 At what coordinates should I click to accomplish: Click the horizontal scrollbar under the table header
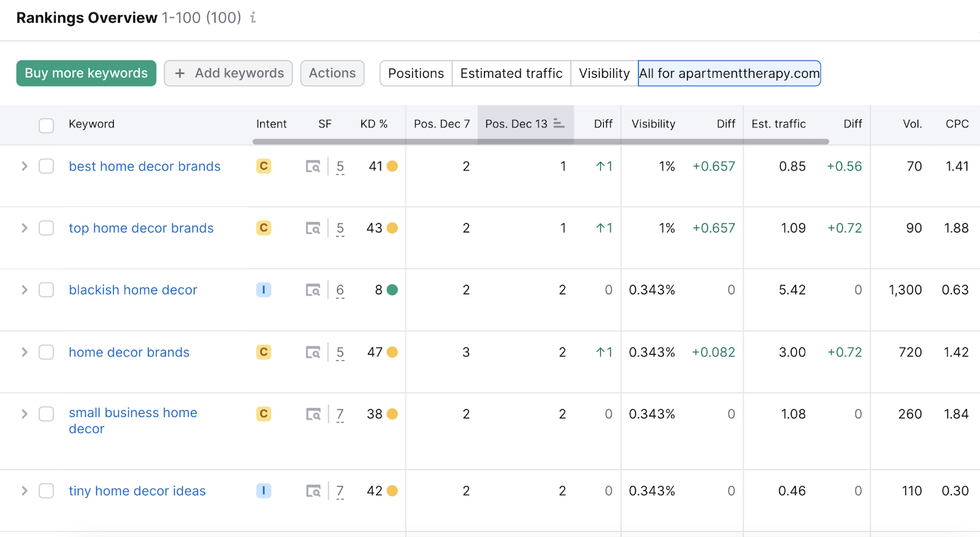tap(540, 141)
